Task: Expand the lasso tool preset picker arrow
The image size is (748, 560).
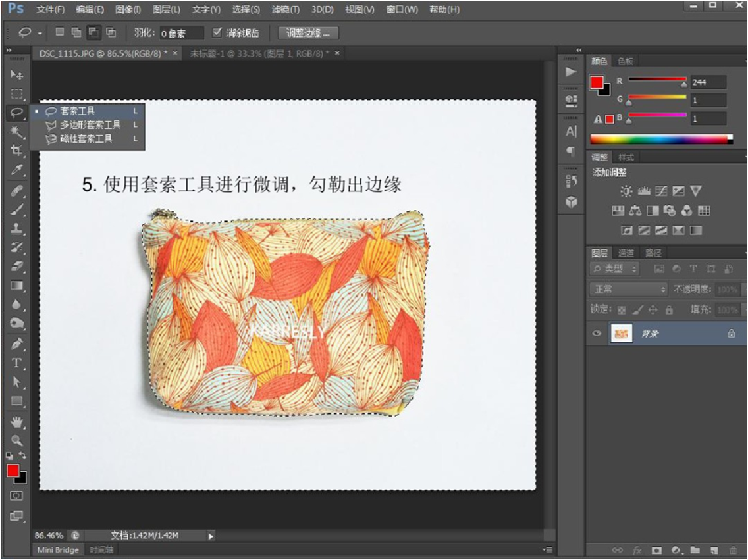Action: point(40,33)
